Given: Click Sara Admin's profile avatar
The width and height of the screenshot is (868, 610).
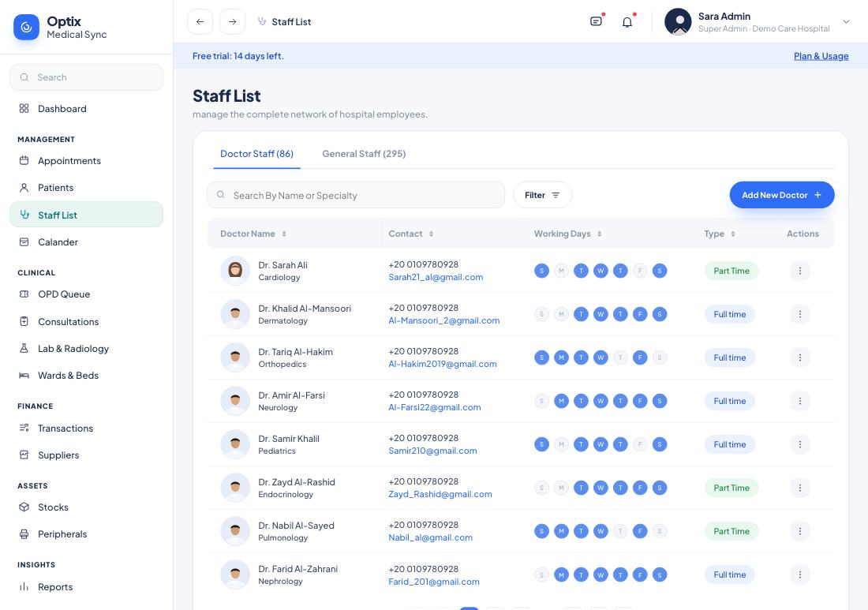Looking at the screenshot, I should (678, 21).
